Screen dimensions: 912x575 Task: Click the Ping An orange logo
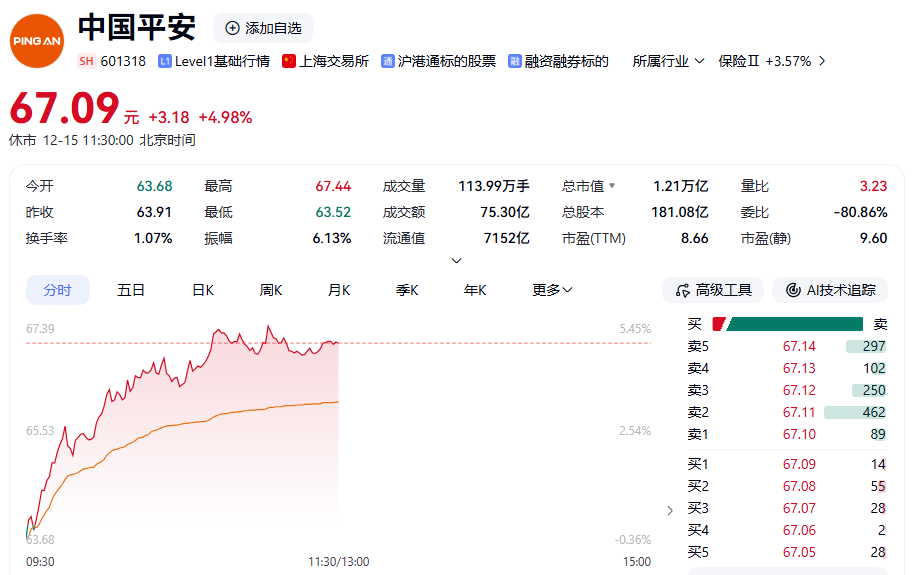(x=37, y=41)
